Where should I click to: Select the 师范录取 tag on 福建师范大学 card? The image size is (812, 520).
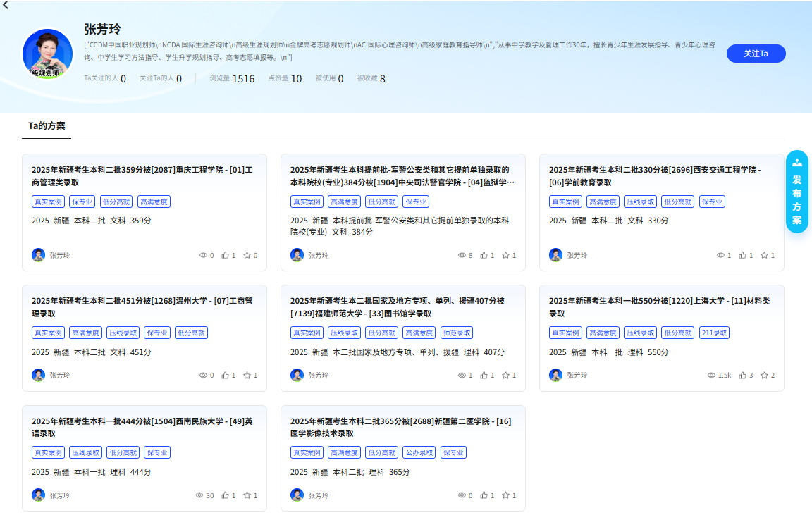(x=456, y=332)
